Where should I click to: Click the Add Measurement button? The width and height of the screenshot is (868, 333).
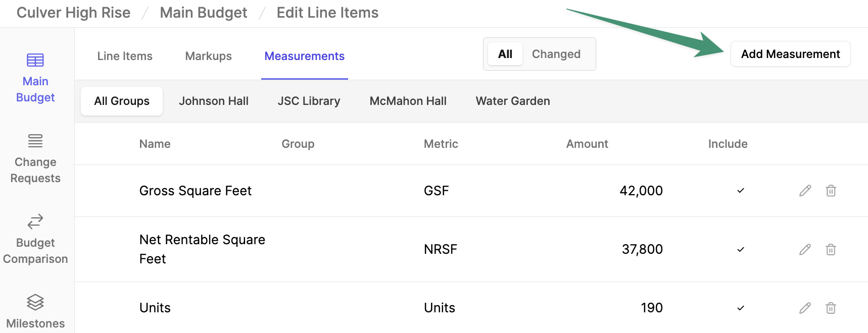click(x=790, y=54)
